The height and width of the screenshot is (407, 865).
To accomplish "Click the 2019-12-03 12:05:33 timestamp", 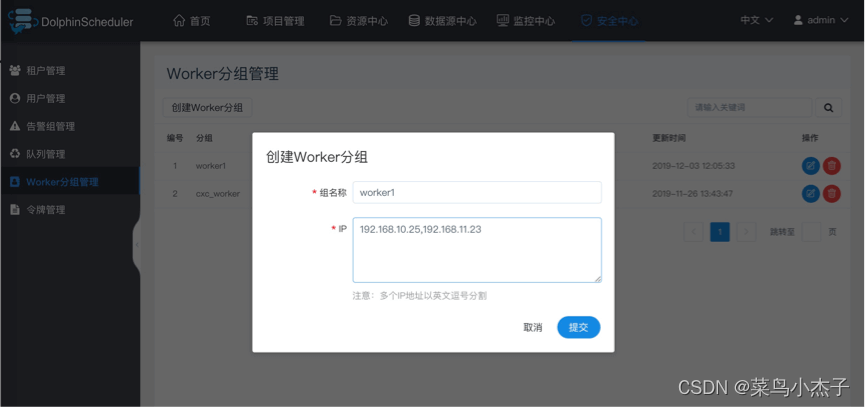I will coord(693,166).
